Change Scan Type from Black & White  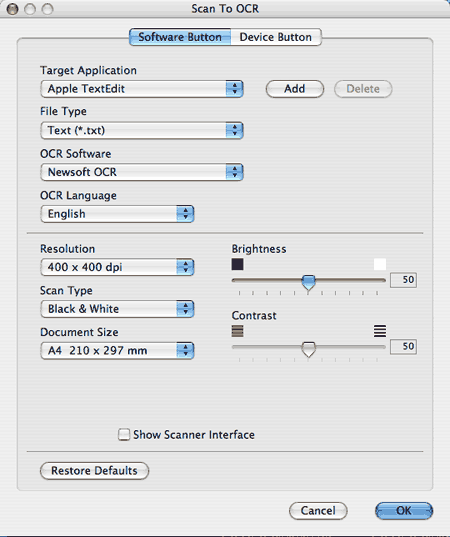(x=117, y=309)
